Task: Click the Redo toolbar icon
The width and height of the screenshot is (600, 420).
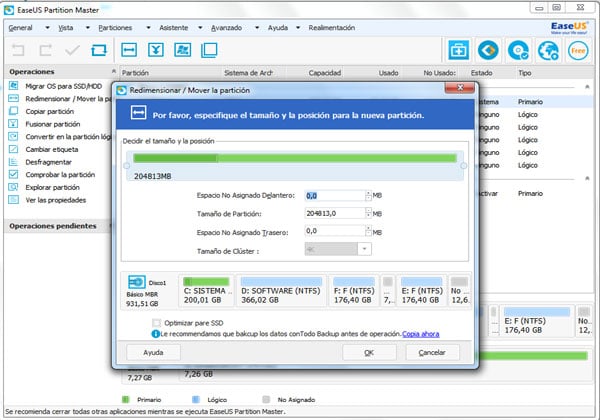Action: pyautogui.click(x=46, y=50)
